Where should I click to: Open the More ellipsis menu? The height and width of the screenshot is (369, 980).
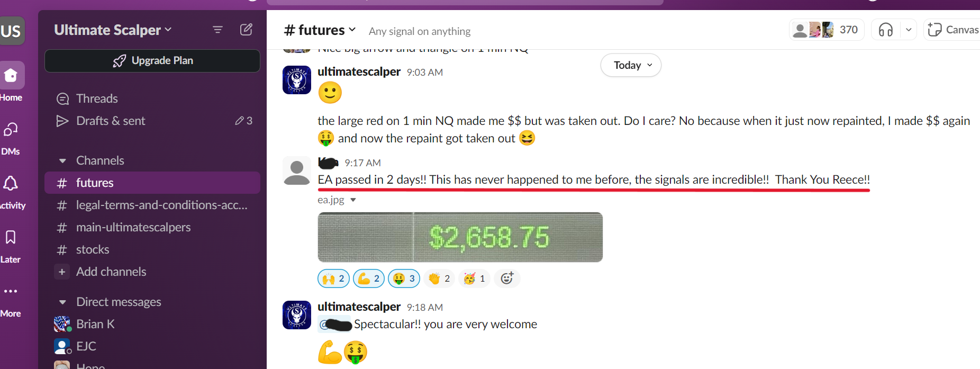11,300
